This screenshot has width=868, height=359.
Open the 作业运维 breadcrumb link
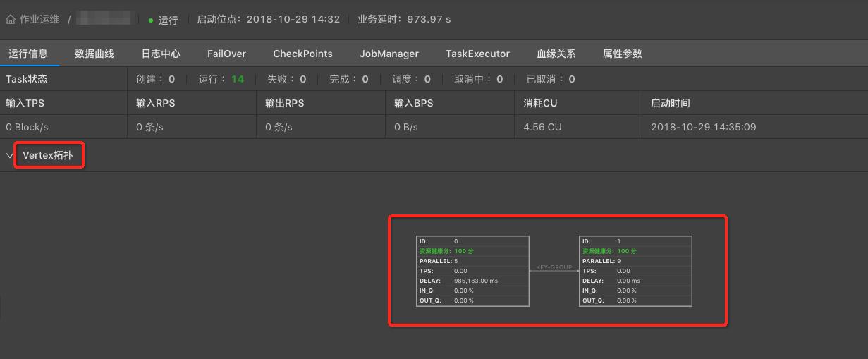[x=39, y=20]
